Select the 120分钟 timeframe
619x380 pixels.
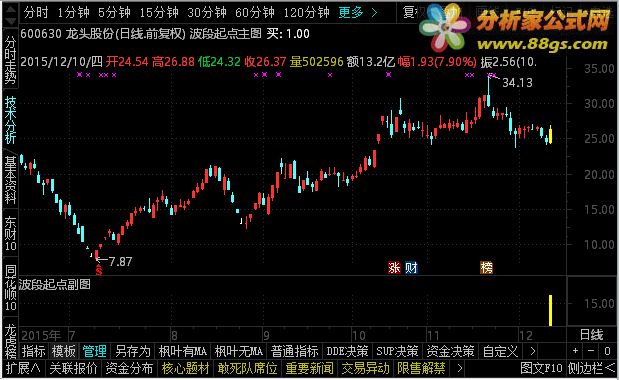click(x=306, y=13)
